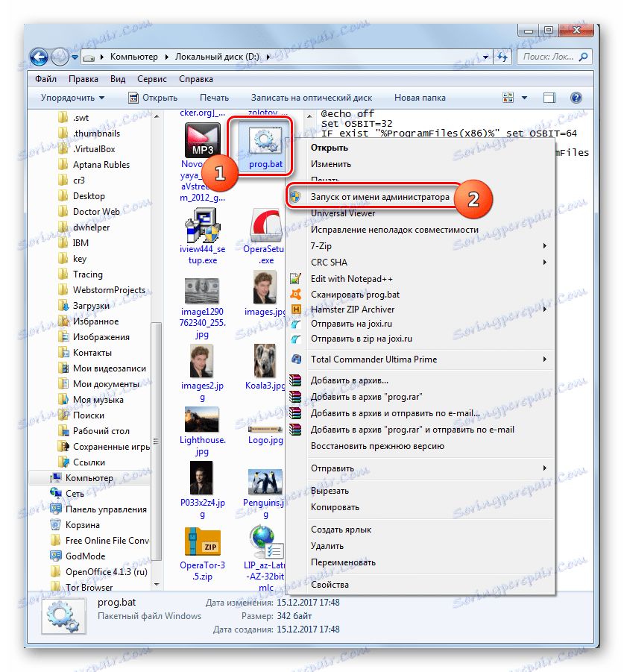Open the Упорядочить dropdown

click(x=72, y=98)
